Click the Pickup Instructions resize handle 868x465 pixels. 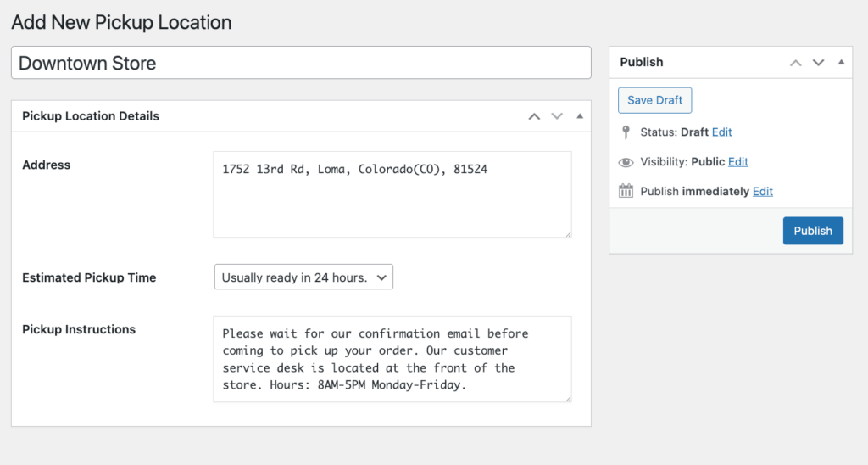tap(567, 398)
